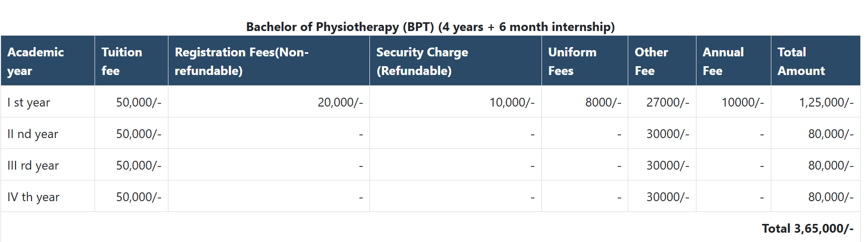The width and height of the screenshot is (868, 242).
Task: Click the 10000/- annual fee cell
Action: tap(742, 102)
